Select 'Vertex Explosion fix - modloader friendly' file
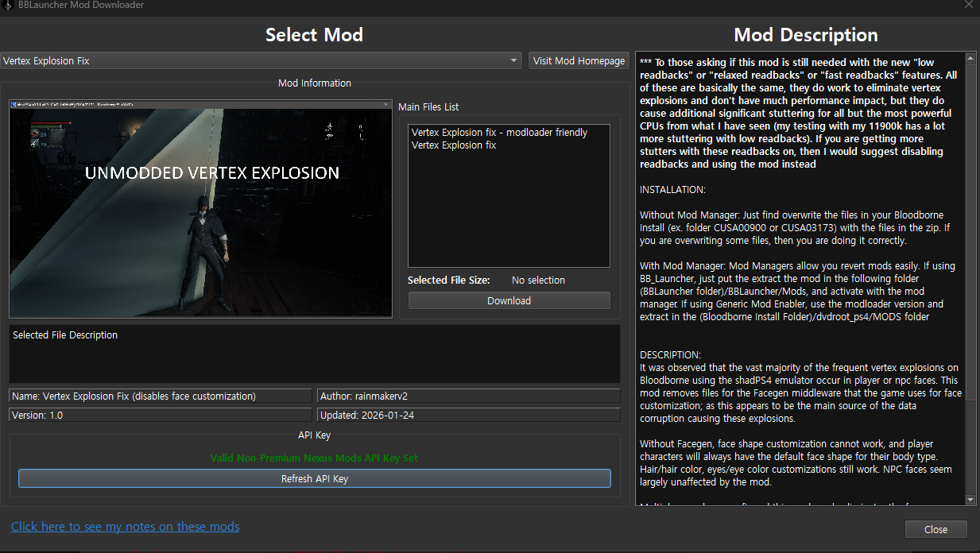The width and height of the screenshot is (980, 553). click(x=499, y=133)
